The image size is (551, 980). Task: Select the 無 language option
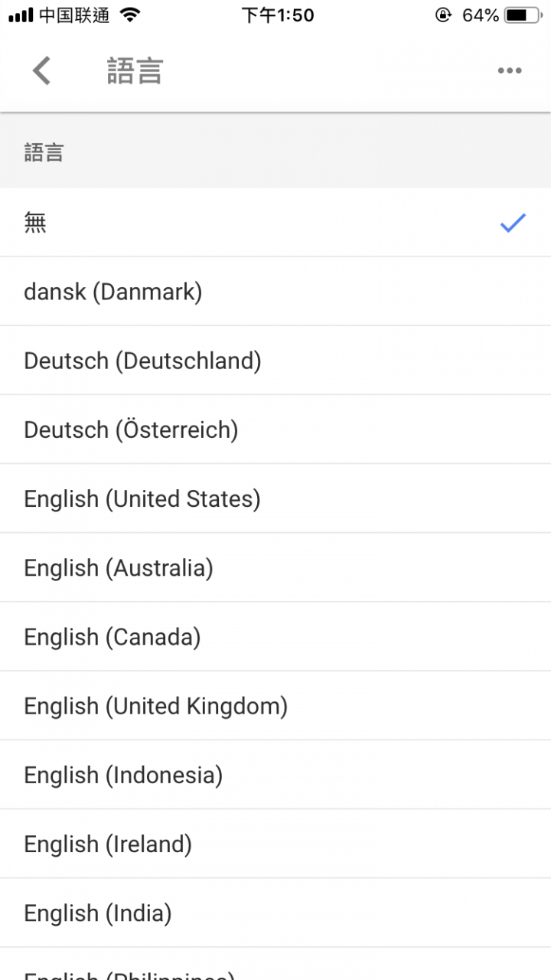(x=275, y=223)
